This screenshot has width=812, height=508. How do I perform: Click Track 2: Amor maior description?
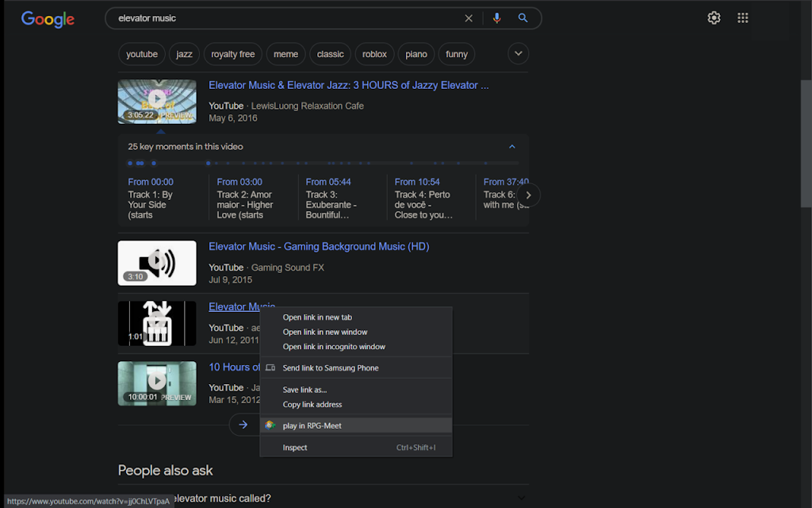(x=245, y=205)
